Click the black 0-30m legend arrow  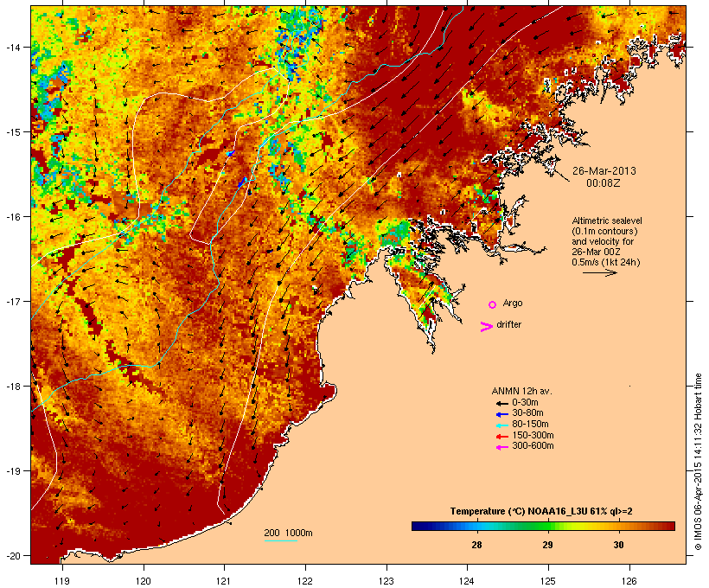pos(501,404)
